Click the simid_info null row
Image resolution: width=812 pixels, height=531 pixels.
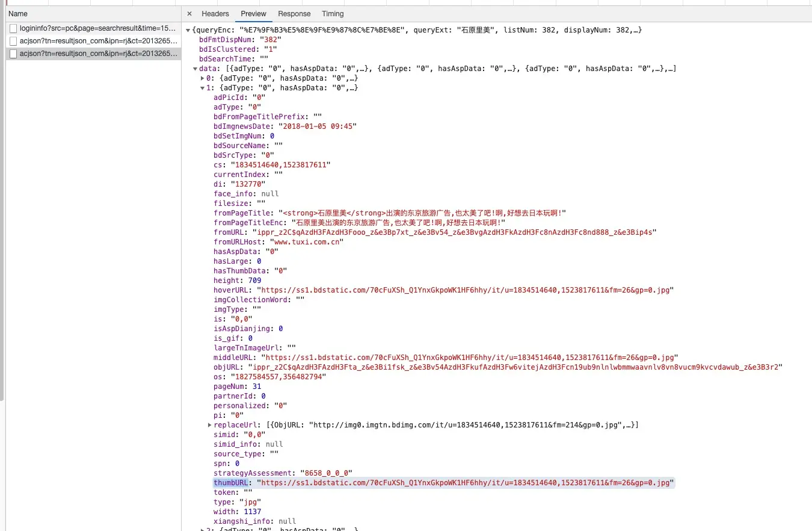coord(248,444)
